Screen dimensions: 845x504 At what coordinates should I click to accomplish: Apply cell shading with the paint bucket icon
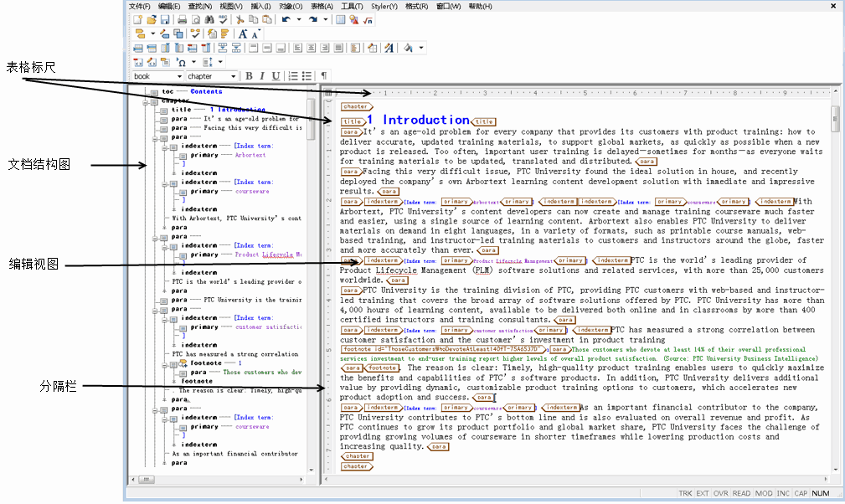(x=408, y=48)
